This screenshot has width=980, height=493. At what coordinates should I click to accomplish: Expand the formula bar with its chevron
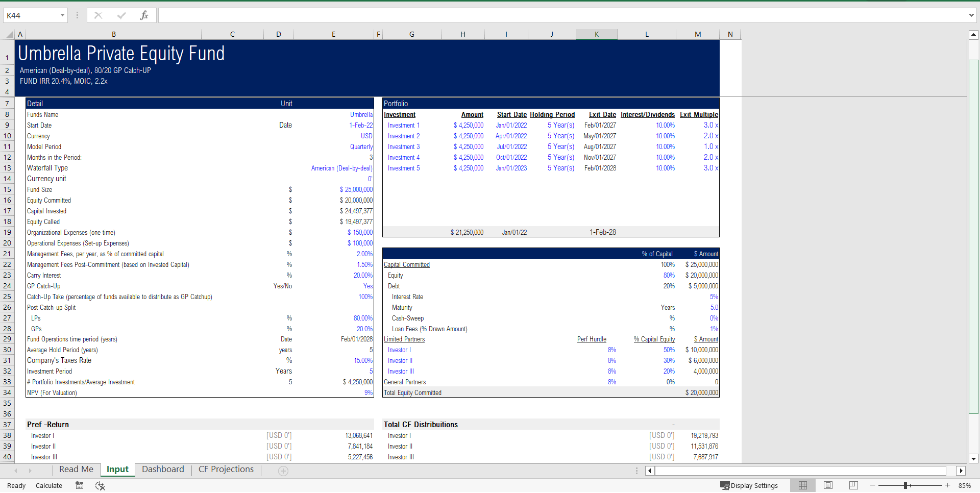(x=972, y=15)
